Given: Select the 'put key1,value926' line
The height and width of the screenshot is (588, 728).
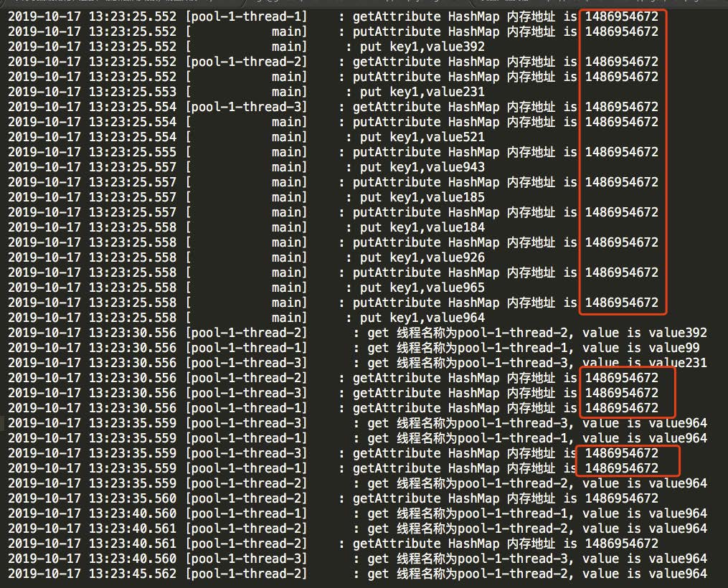Looking at the screenshot, I should pyautogui.click(x=422, y=257).
